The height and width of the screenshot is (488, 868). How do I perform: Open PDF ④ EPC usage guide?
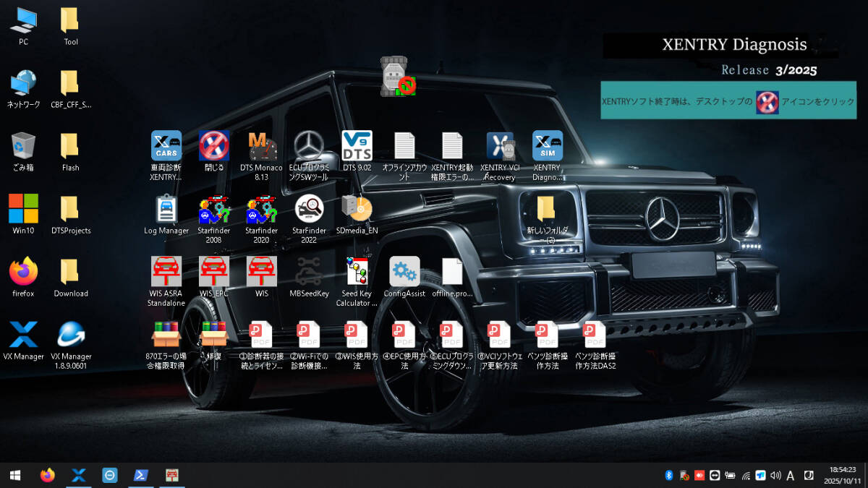click(x=405, y=345)
